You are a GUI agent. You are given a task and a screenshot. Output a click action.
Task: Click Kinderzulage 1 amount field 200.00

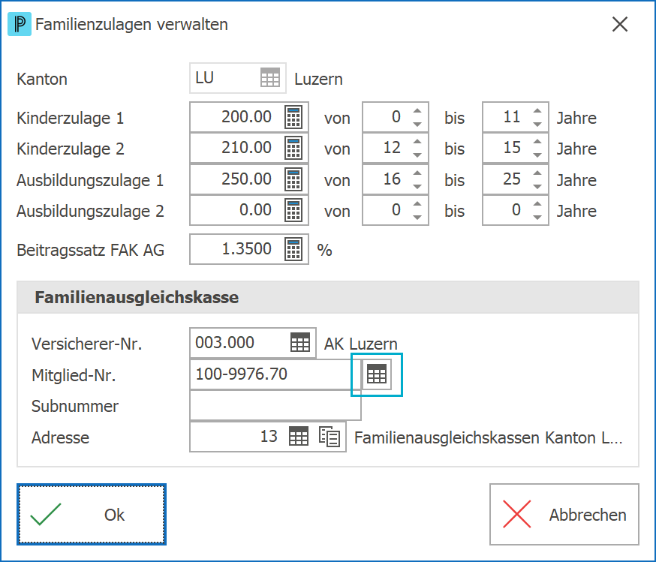249,117
